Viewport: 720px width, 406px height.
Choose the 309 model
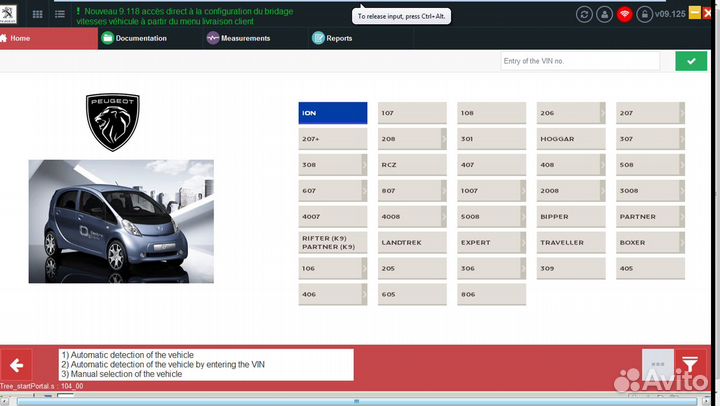click(571, 269)
